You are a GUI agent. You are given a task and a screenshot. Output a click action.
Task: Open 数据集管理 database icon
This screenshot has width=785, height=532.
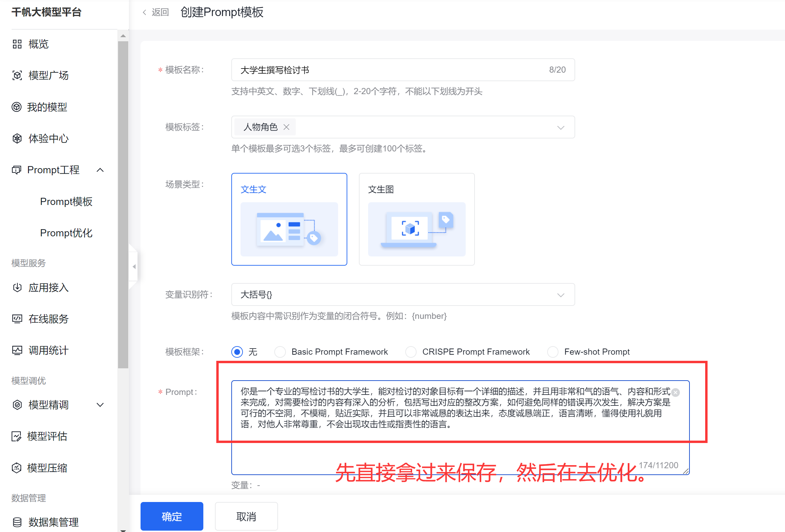17,522
